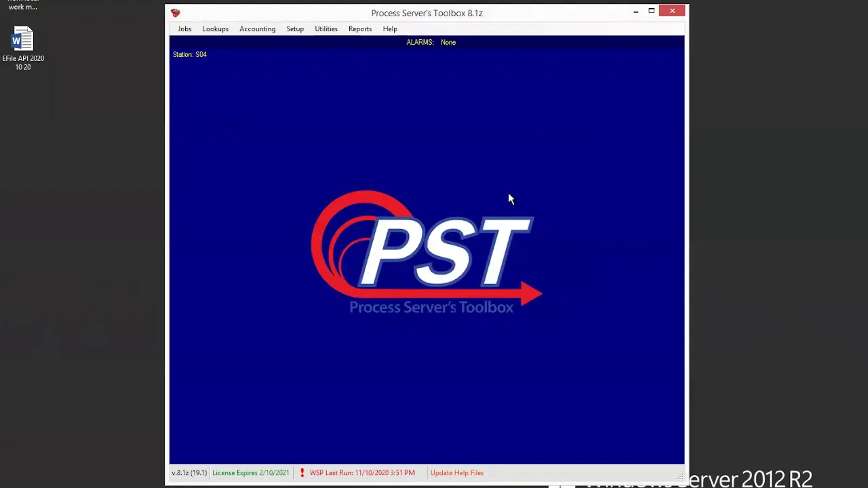The image size is (868, 488).
Task: Click the WSP Last Run status text
Action: pyautogui.click(x=362, y=473)
